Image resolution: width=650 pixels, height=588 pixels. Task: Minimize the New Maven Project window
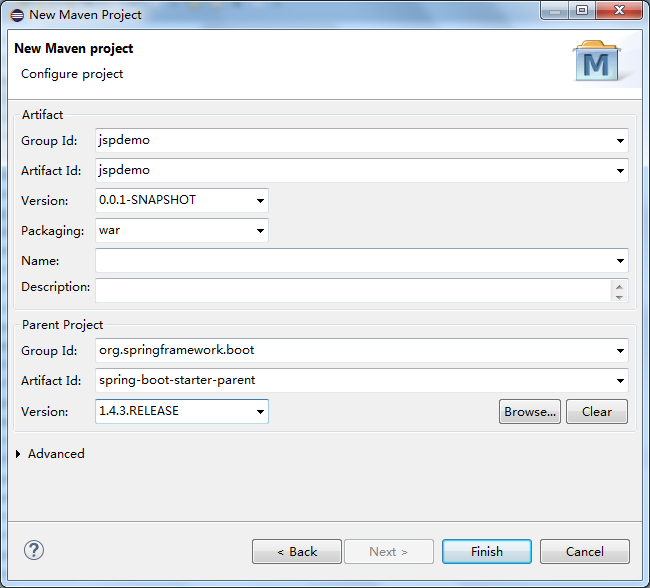point(555,10)
